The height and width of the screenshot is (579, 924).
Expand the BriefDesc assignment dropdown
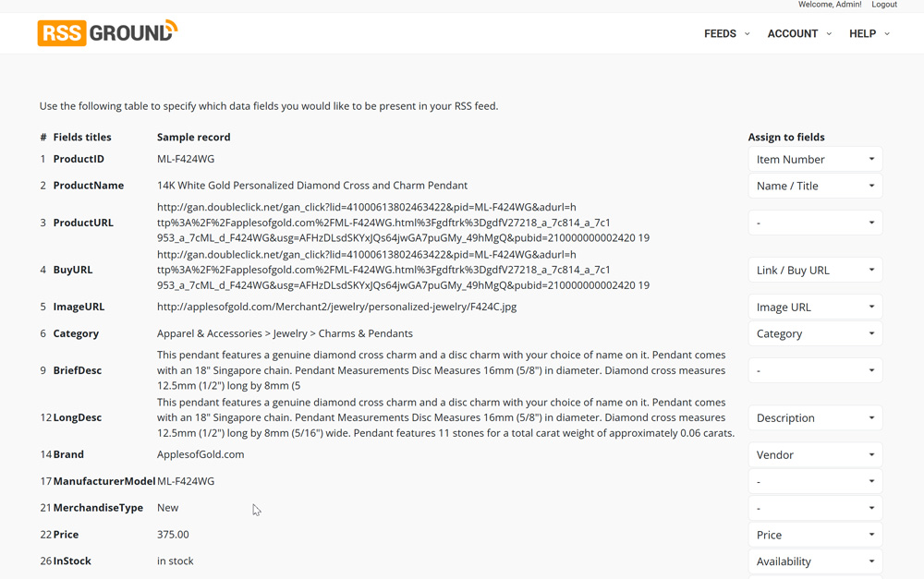(815, 370)
